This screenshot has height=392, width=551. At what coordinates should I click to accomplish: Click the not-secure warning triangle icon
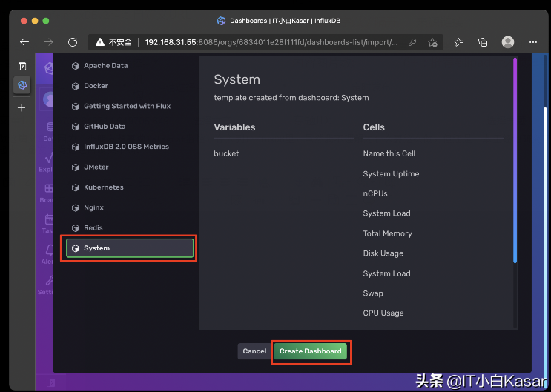coord(100,42)
